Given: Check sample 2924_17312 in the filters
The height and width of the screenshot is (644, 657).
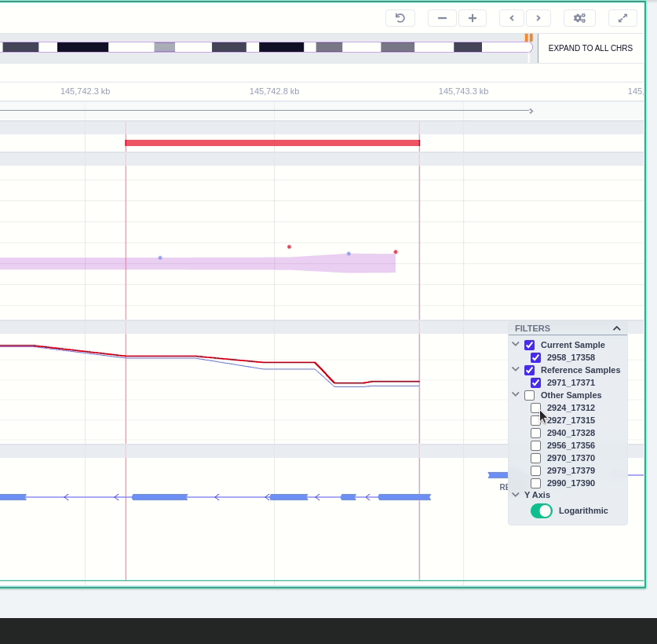Looking at the screenshot, I should (536, 408).
